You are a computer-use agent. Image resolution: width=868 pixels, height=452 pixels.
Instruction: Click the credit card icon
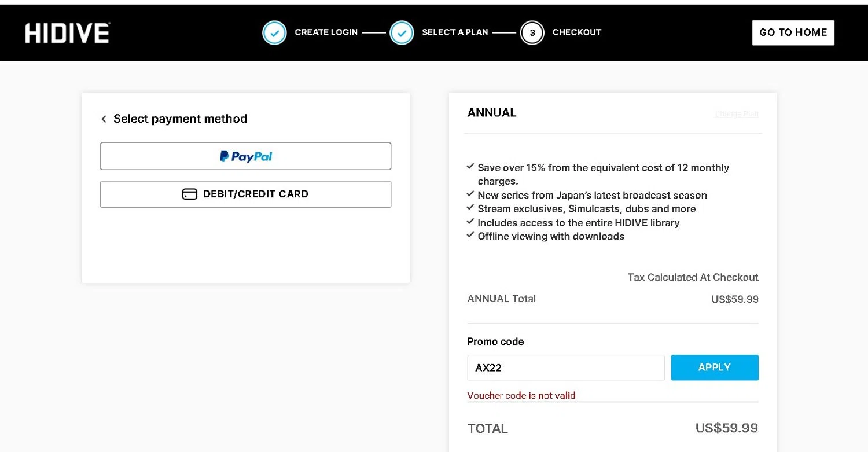pos(190,194)
